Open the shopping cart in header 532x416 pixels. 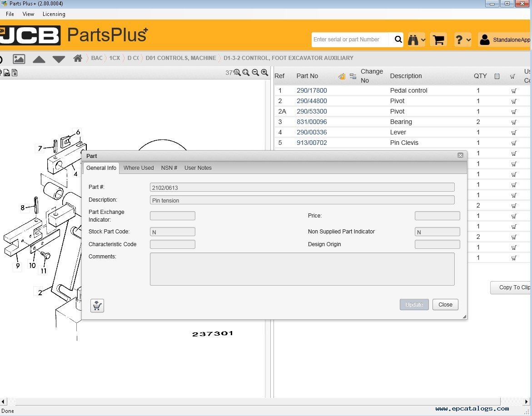[438, 40]
